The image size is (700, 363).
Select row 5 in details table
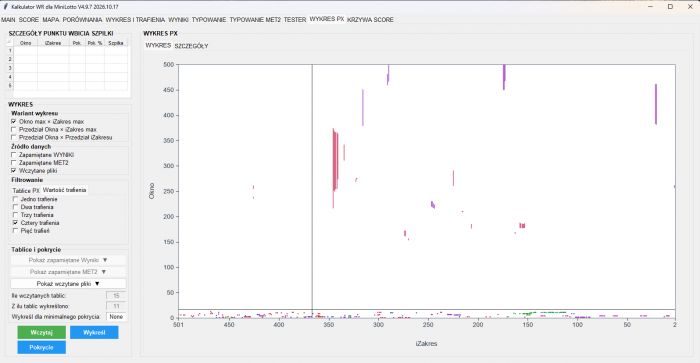[10, 85]
